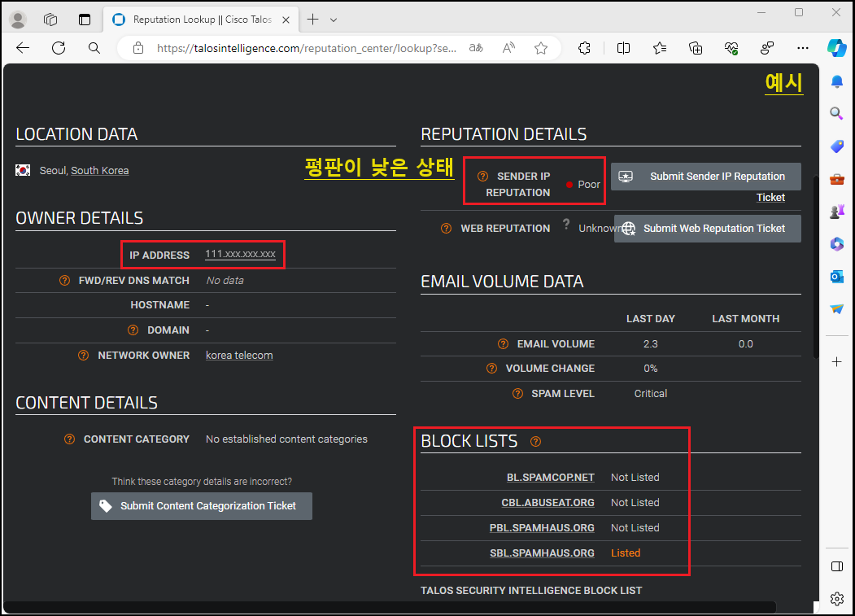View site information lock icon
This screenshot has height=616, width=855.
(138, 48)
